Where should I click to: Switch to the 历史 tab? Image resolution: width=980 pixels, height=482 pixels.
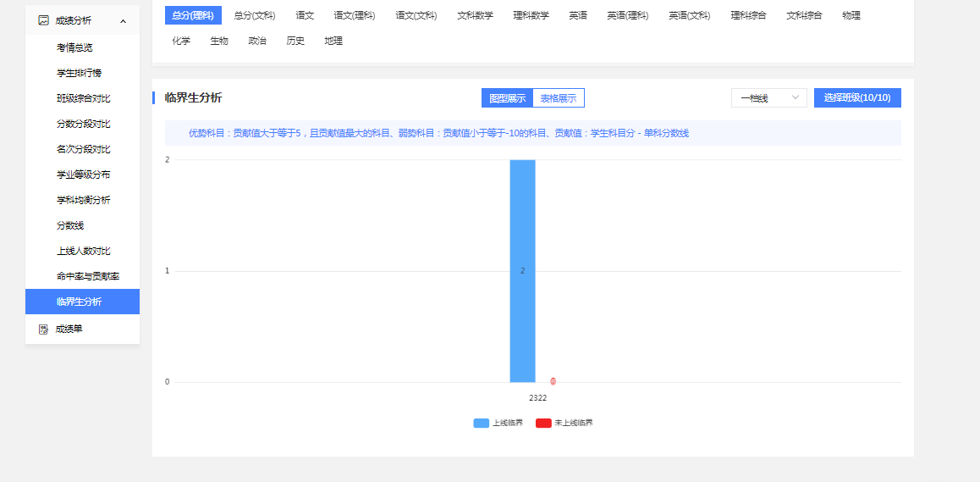pos(295,41)
